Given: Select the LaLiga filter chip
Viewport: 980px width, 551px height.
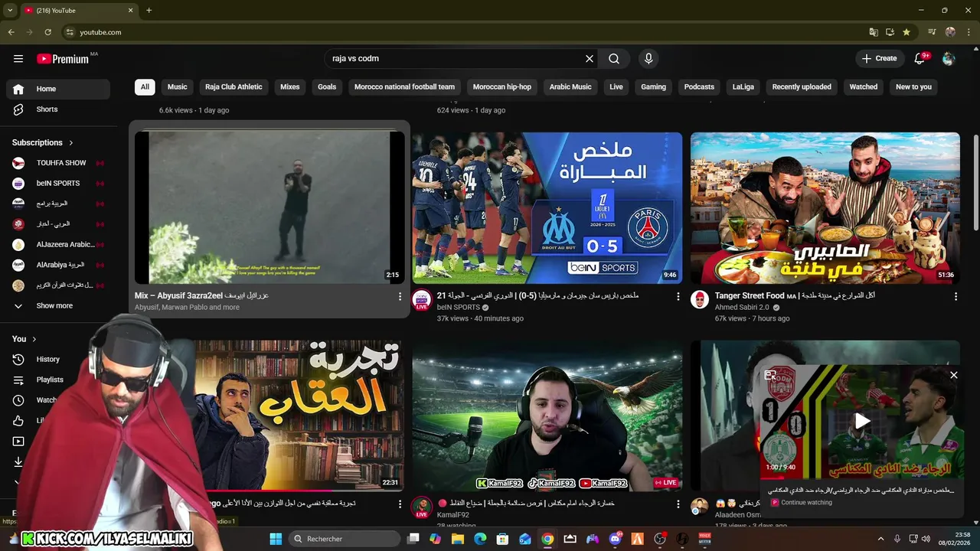Looking at the screenshot, I should [743, 86].
